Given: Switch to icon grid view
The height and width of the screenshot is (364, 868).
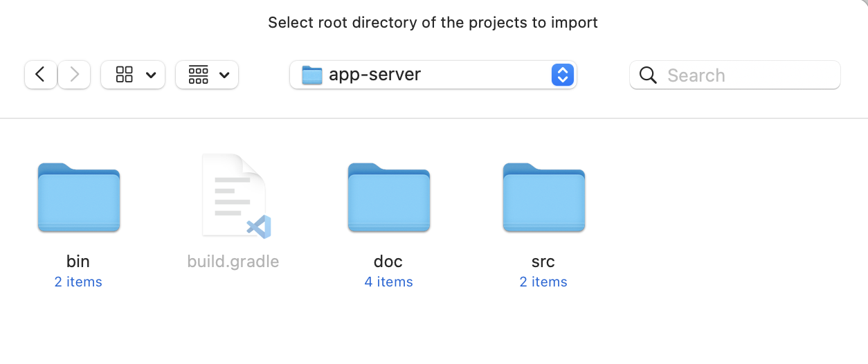Looking at the screenshot, I should (125, 75).
